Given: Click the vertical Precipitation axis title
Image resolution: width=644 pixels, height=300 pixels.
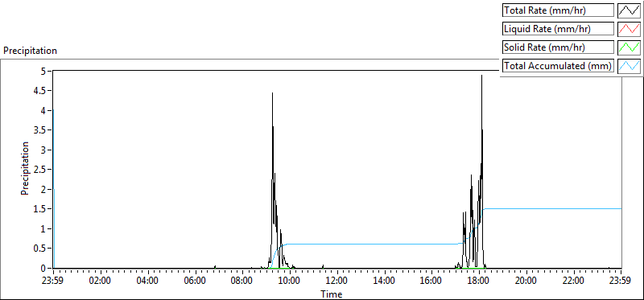Looking at the screenshot, I should pyautogui.click(x=26, y=168).
